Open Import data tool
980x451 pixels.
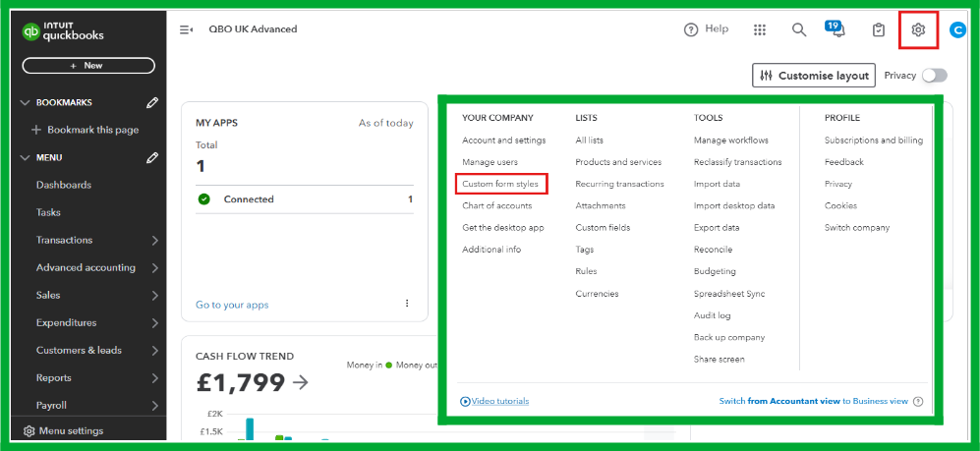717,185
